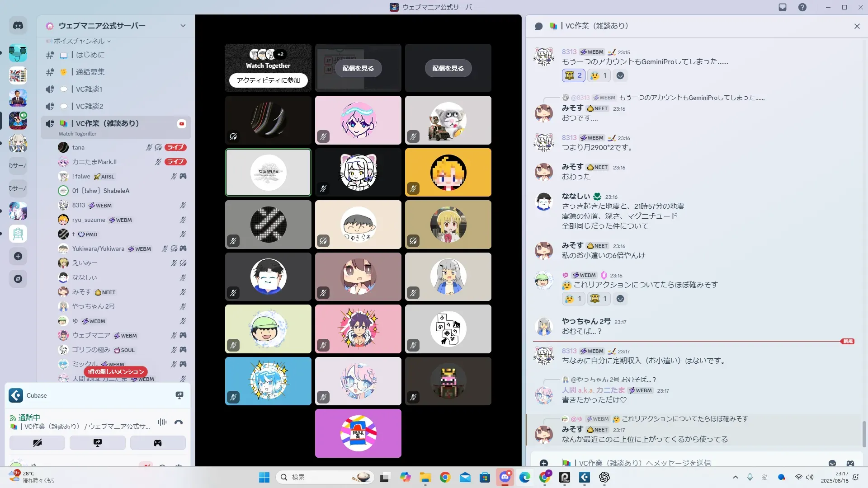Open the explore servers compass icon

[18, 279]
